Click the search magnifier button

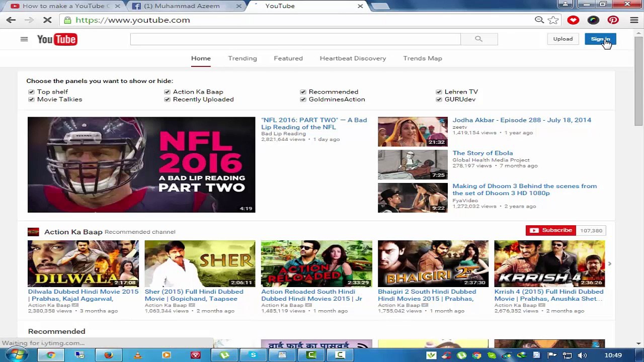click(478, 39)
